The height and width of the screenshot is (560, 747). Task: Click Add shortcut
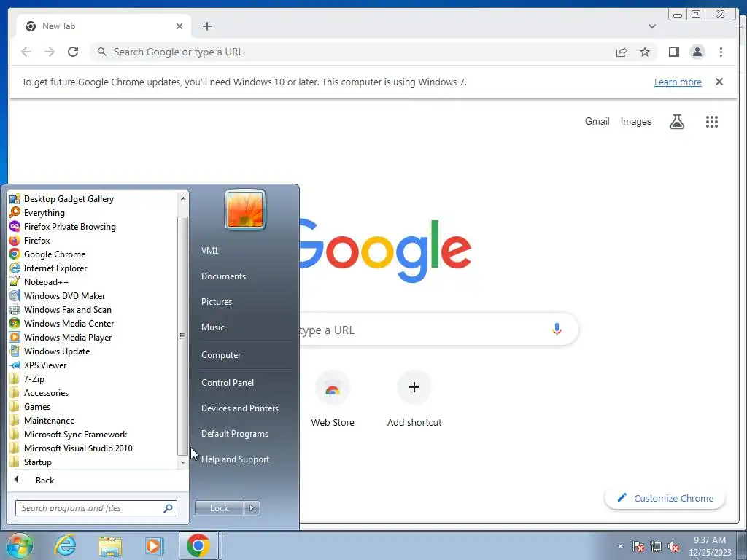(414, 399)
